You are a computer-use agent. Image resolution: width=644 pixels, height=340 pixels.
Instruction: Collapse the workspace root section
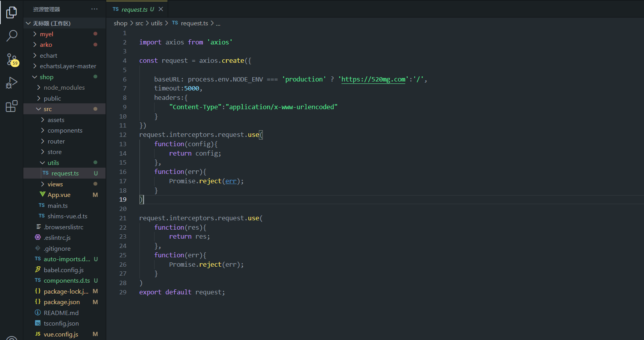coord(65,23)
